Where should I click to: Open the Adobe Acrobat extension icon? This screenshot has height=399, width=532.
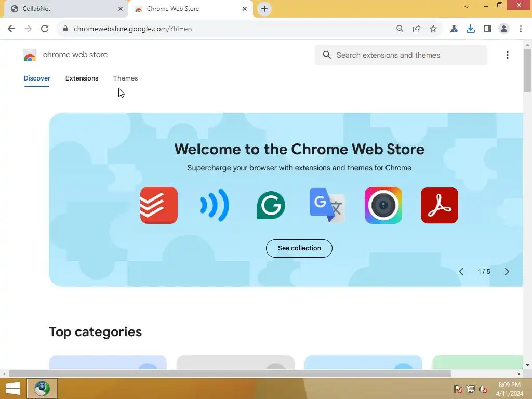pyautogui.click(x=440, y=205)
